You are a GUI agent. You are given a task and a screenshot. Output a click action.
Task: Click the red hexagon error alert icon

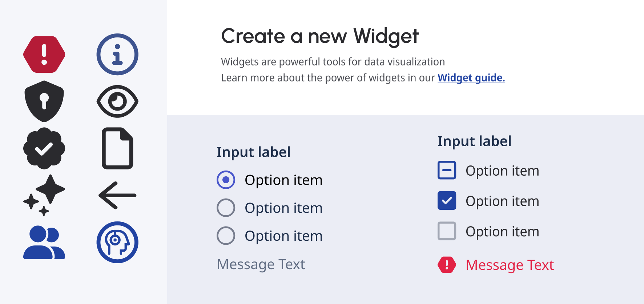(x=44, y=55)
